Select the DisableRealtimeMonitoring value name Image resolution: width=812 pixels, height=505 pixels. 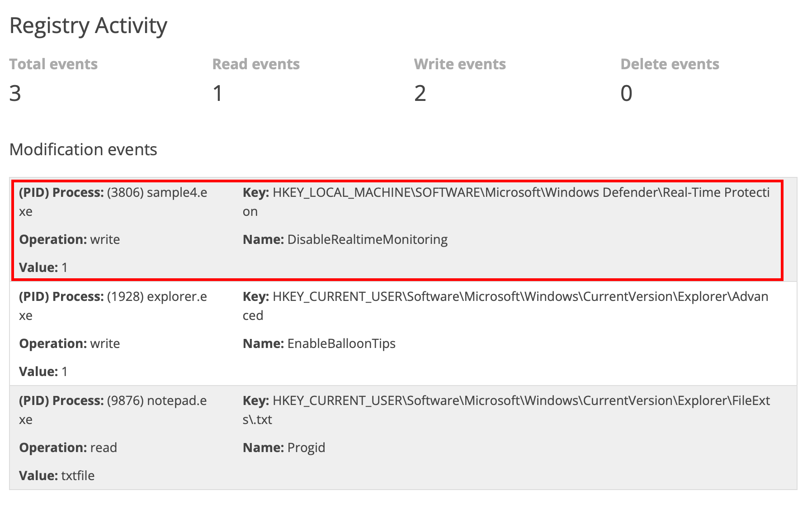(x=367, y=239)
